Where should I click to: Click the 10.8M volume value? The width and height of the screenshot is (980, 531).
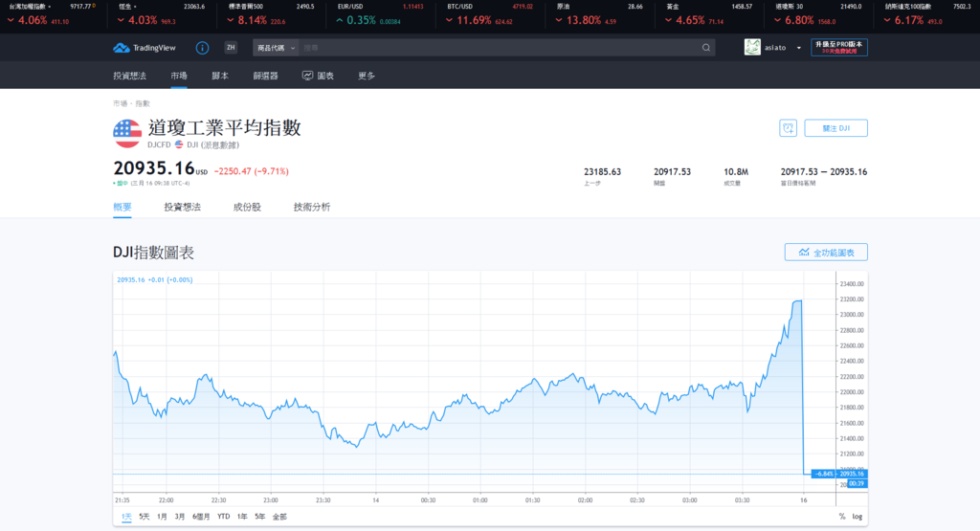point(736,172)
